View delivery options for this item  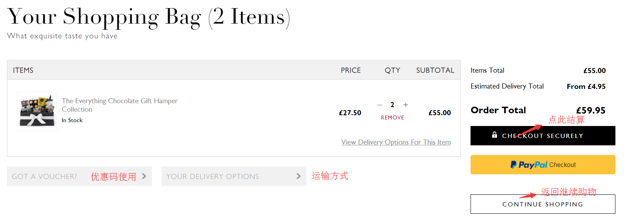tap(396, 142)
